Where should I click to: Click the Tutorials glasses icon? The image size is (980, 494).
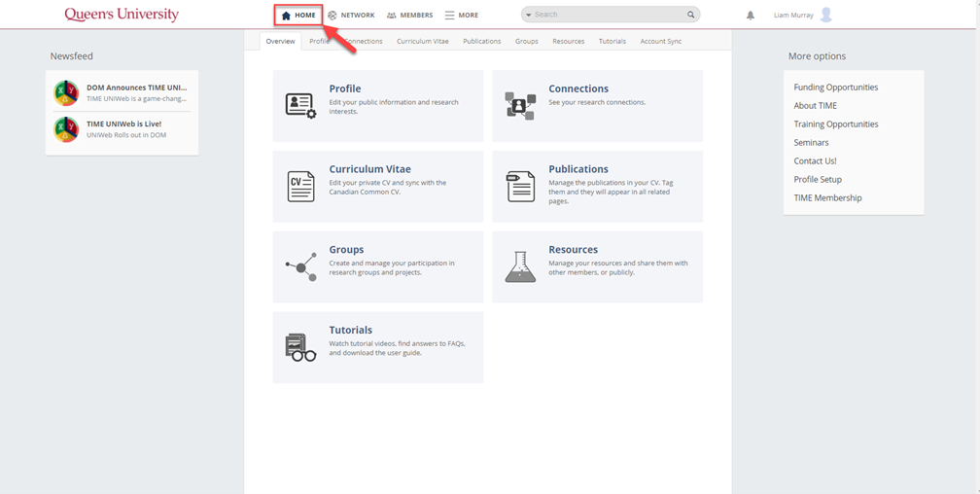(x=300, y=347)
